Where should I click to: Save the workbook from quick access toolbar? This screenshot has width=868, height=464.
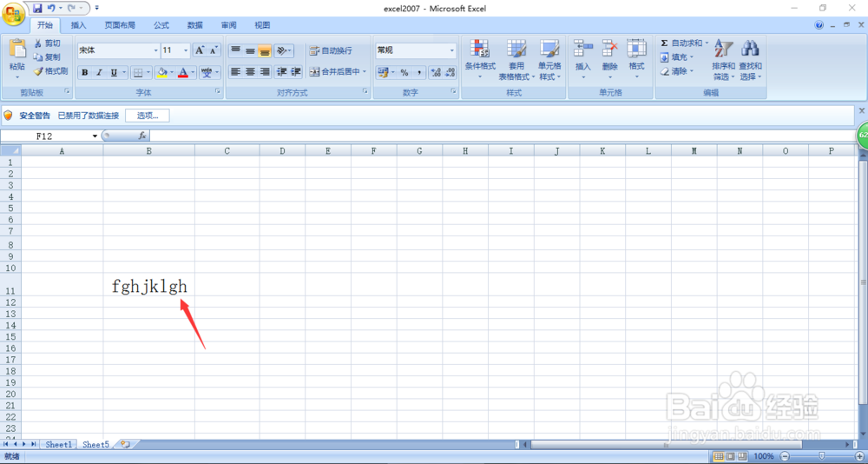coord(37,9)
